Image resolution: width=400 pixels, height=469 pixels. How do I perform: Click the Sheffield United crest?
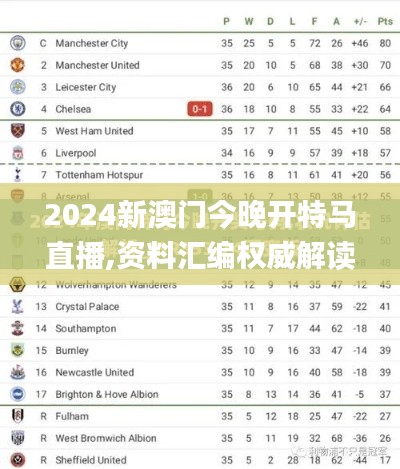click(17, 460)
